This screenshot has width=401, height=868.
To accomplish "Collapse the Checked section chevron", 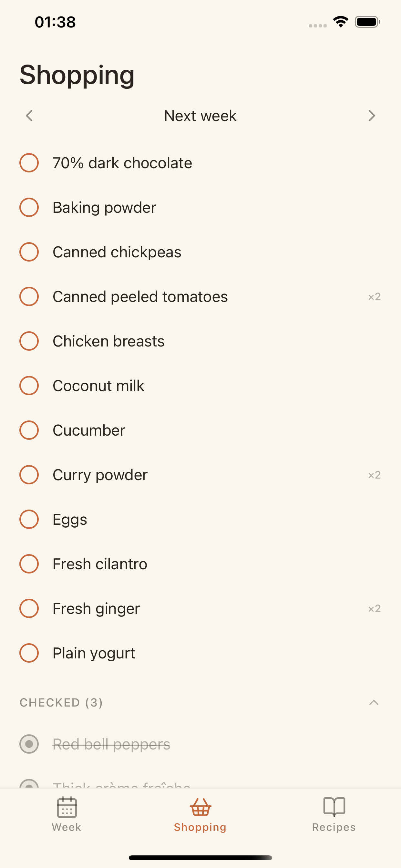I will [374, 703].
